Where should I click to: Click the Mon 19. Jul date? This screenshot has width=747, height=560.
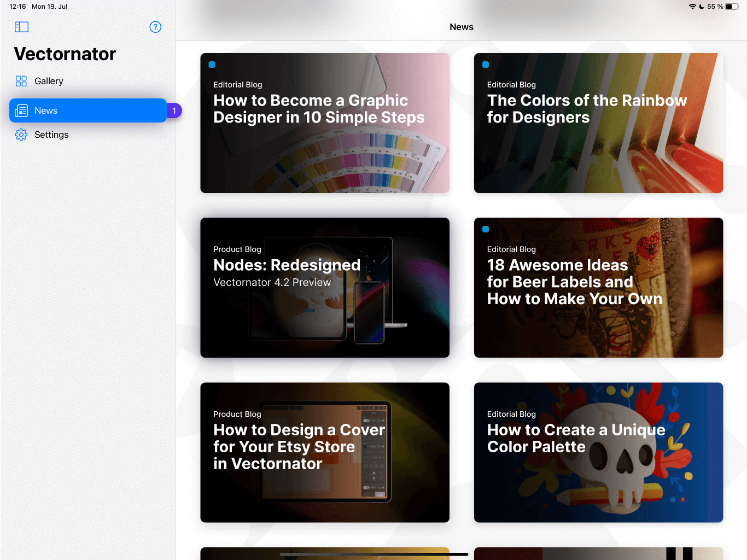pyautogui.click(x=50, y=7)
